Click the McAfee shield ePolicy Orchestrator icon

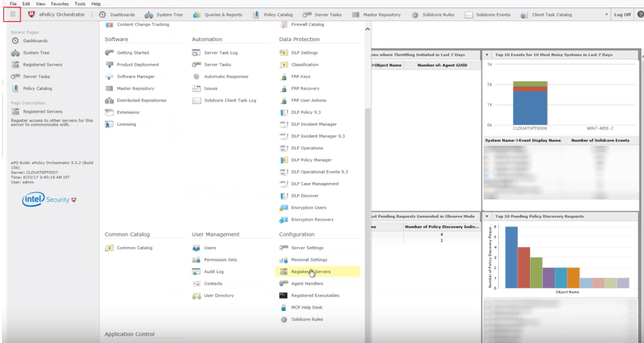click(31, 14)
